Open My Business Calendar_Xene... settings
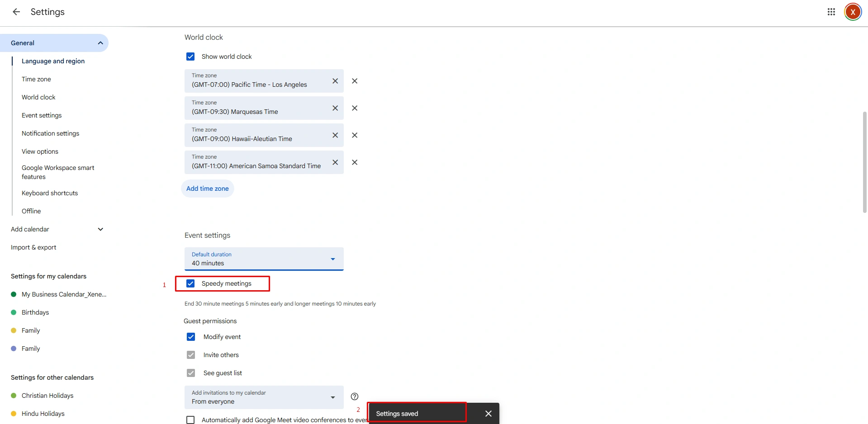 click(64, 294)
